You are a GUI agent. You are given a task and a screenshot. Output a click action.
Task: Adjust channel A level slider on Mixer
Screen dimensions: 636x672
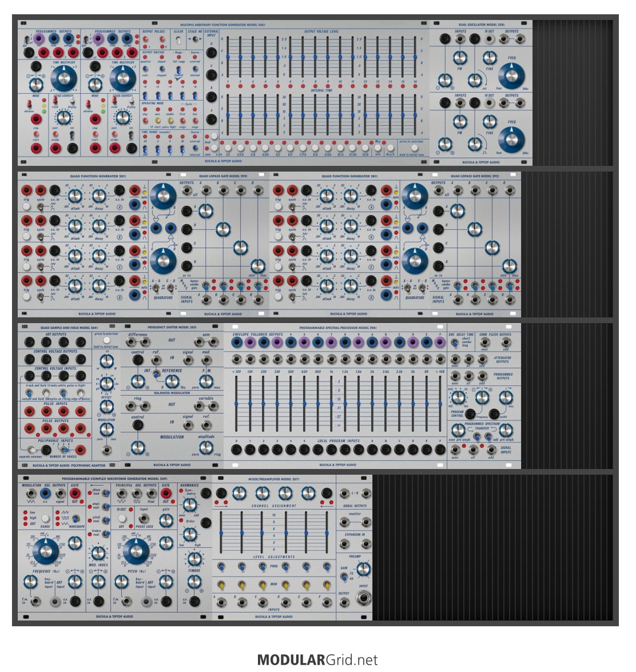(x=221, y=532)
